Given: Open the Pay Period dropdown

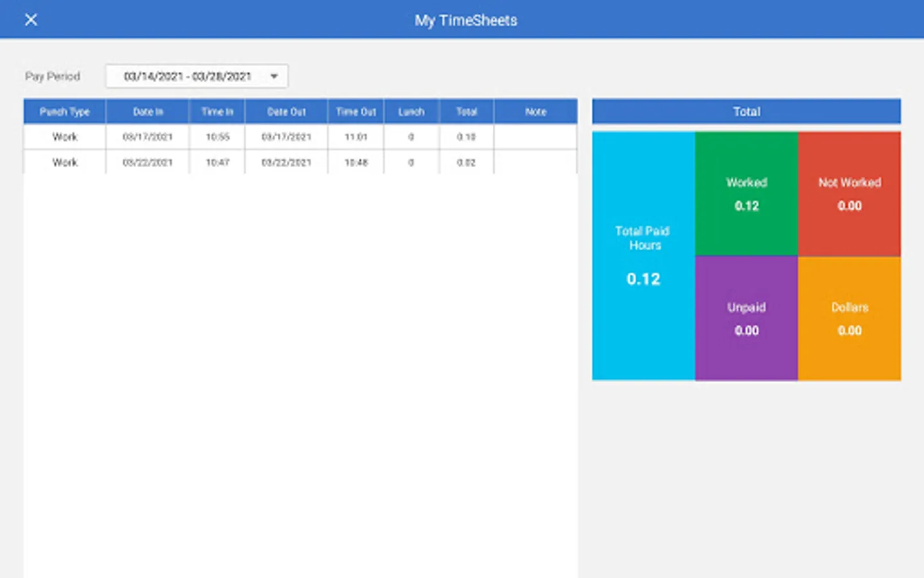Looking at the screenshot, I should 196,76.
